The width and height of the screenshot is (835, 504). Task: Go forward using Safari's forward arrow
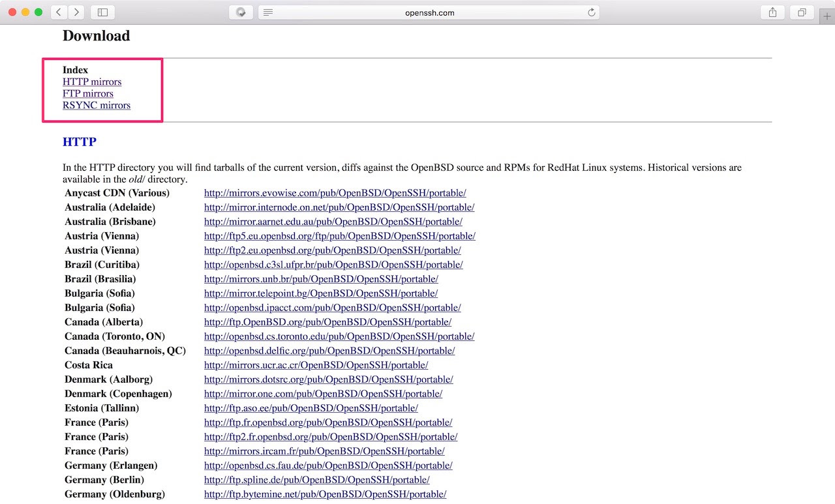click(76, 12)
